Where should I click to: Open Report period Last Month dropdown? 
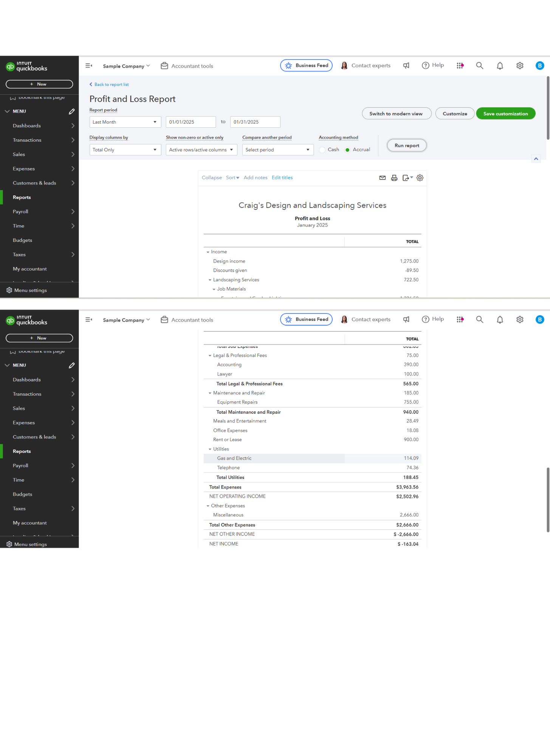[x=125, y=122]
